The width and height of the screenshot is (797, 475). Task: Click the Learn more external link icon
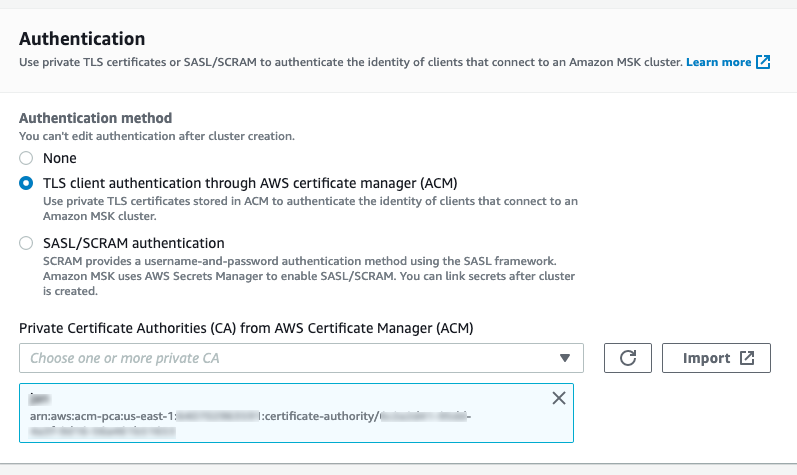[x=763, y=62]
